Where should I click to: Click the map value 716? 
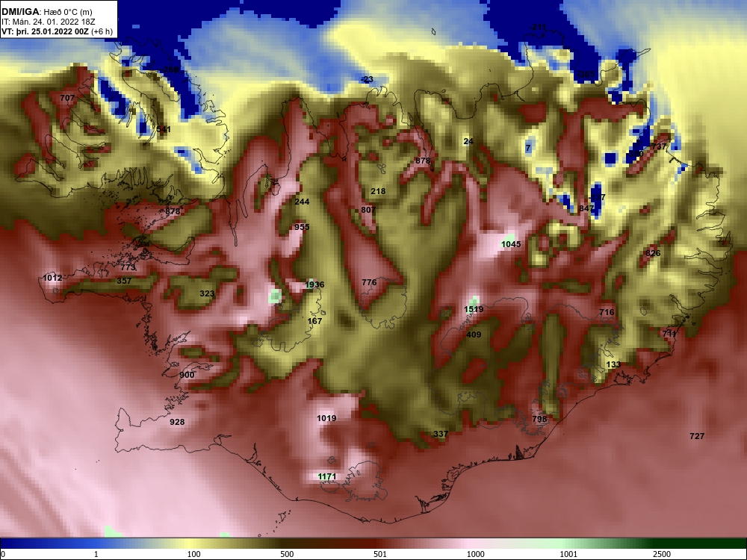point(607,312)
